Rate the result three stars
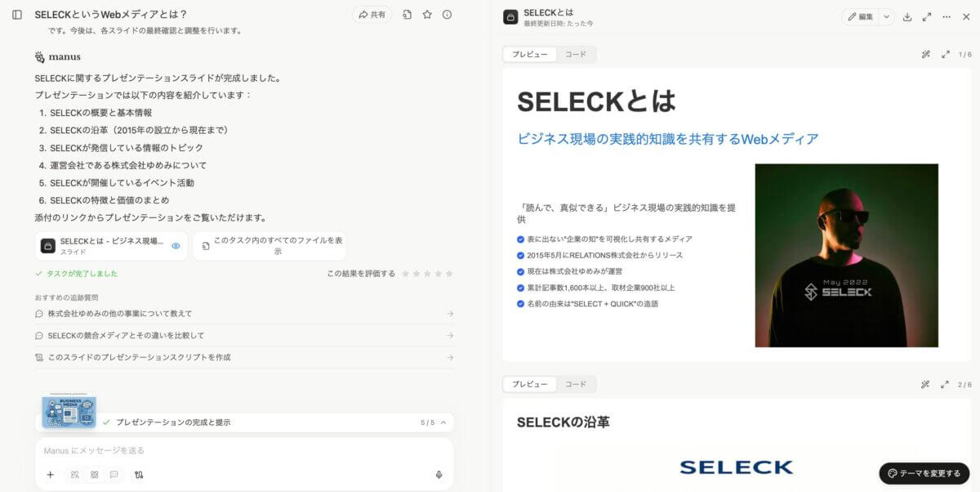The image size is (980, 492). click(x=427, y=274)
